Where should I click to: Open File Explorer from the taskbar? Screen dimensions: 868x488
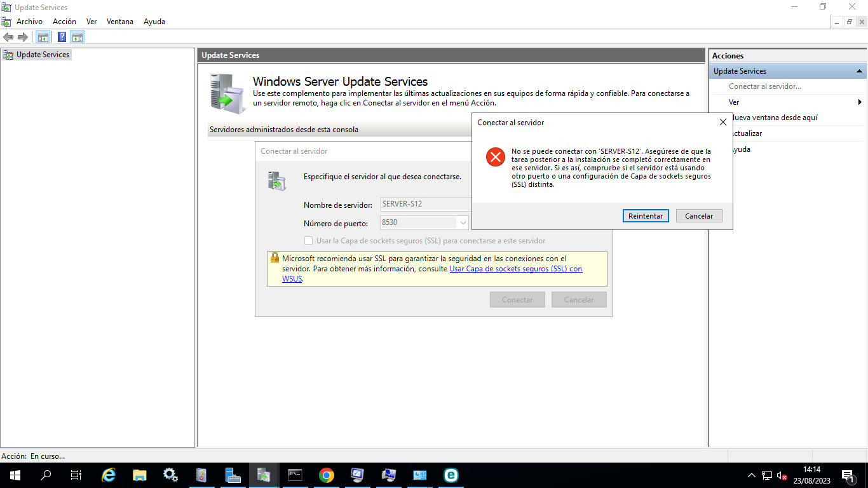pyautogui.click(x=139, y=475)
